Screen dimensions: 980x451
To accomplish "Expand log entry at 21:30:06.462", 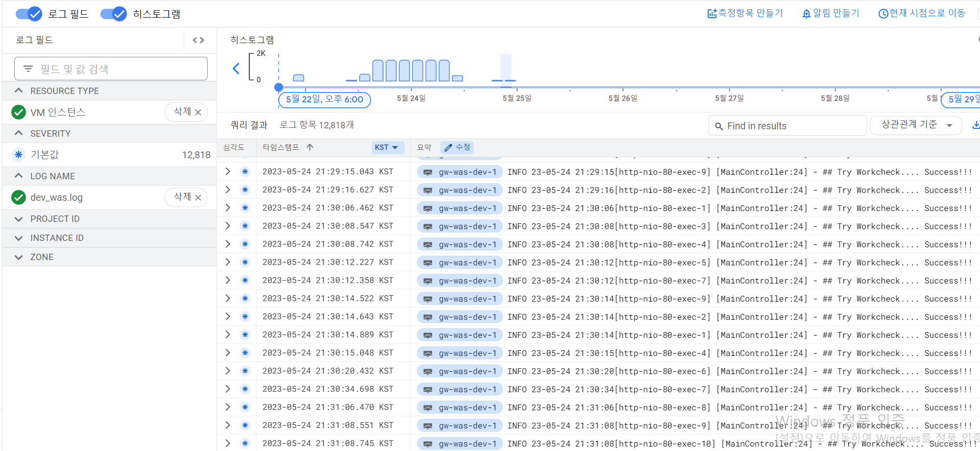I will tap(228, 208).
